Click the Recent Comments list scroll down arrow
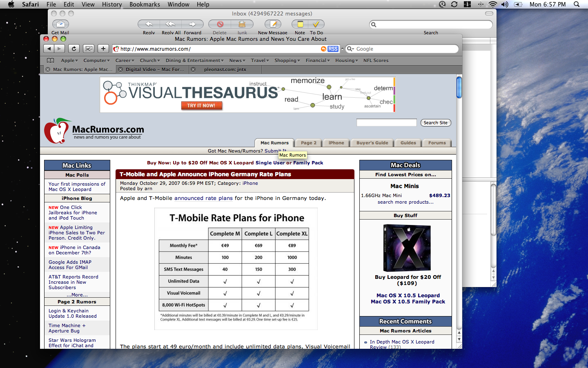588x368 pixels. [x=459, y=339]
